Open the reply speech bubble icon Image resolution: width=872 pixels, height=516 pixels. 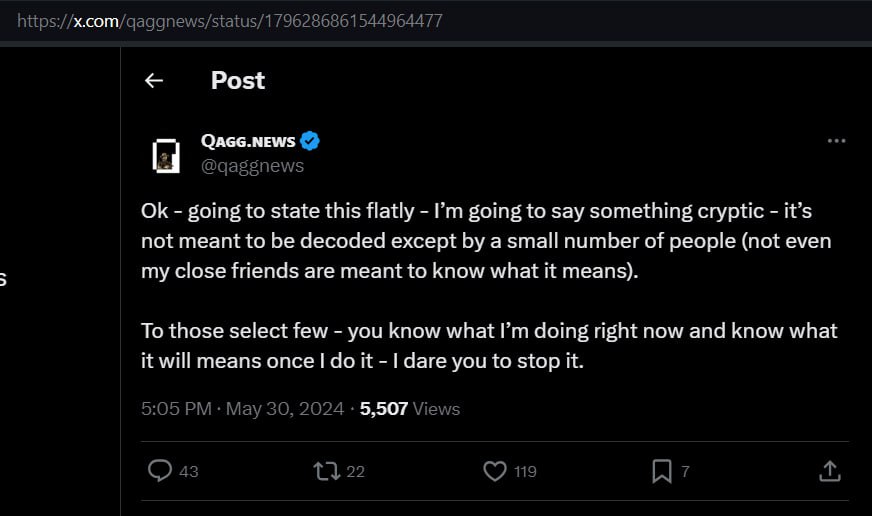click(160, 471)
